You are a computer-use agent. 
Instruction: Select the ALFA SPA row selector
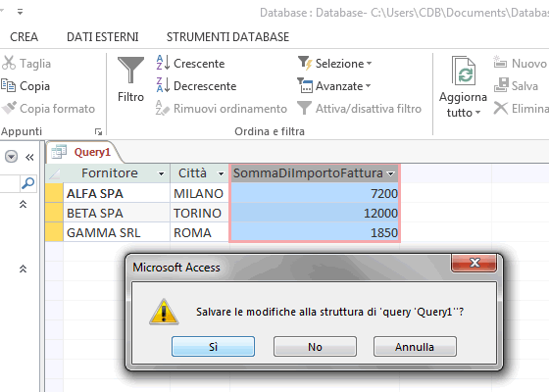pos(54,193)
